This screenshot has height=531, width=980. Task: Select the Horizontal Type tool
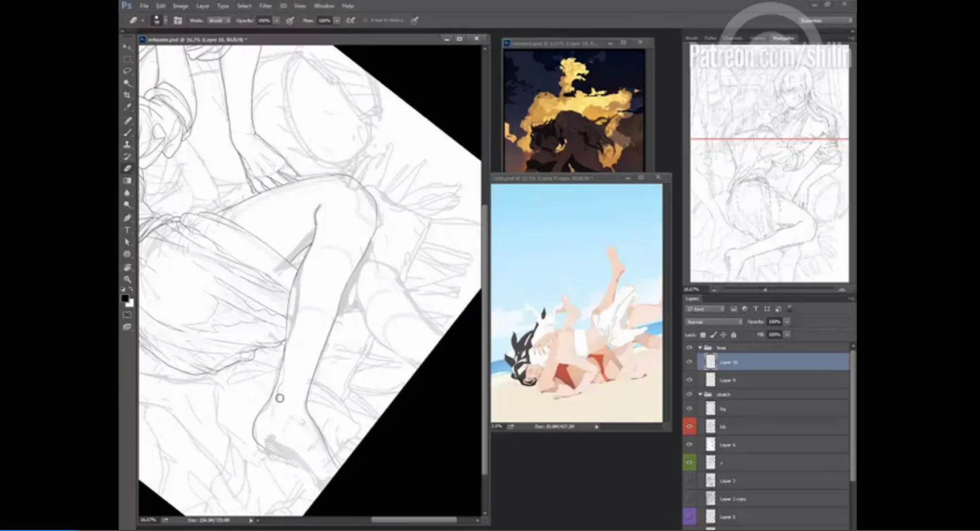[127, 230]
